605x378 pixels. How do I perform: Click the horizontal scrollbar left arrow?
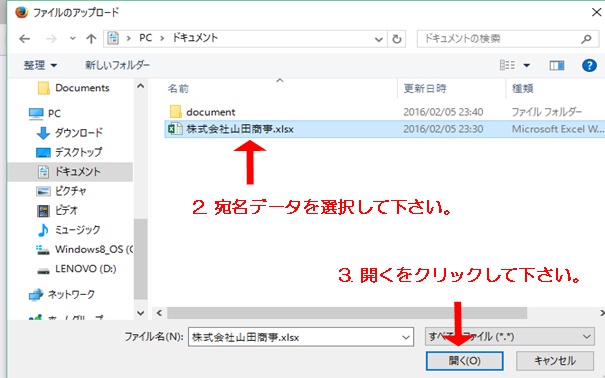click(159, 313)
